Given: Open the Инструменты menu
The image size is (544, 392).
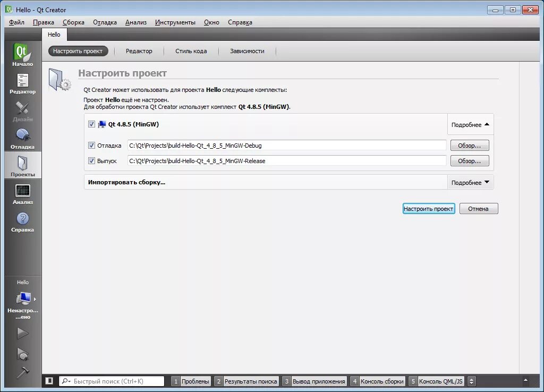Looking at the screenshot, I should [x=175, y=22].
